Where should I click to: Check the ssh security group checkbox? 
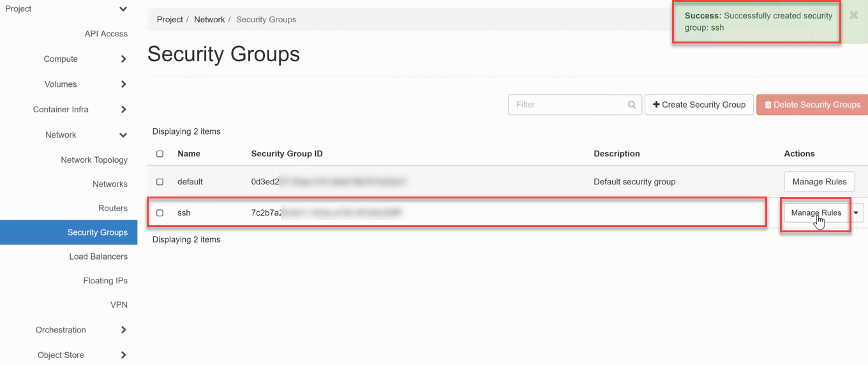[x=160, y=213]
